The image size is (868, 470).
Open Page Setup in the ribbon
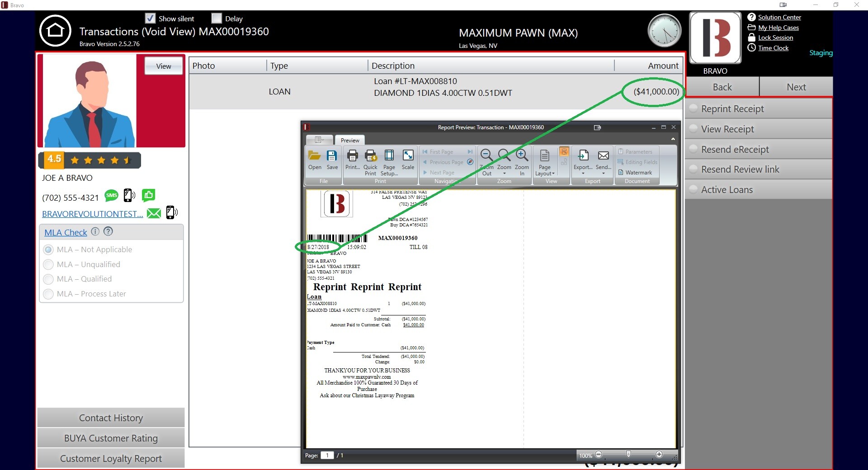[x=389, y=163]
